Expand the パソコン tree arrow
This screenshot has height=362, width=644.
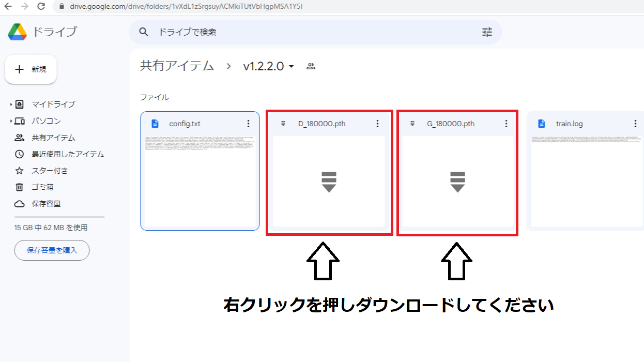11,121
